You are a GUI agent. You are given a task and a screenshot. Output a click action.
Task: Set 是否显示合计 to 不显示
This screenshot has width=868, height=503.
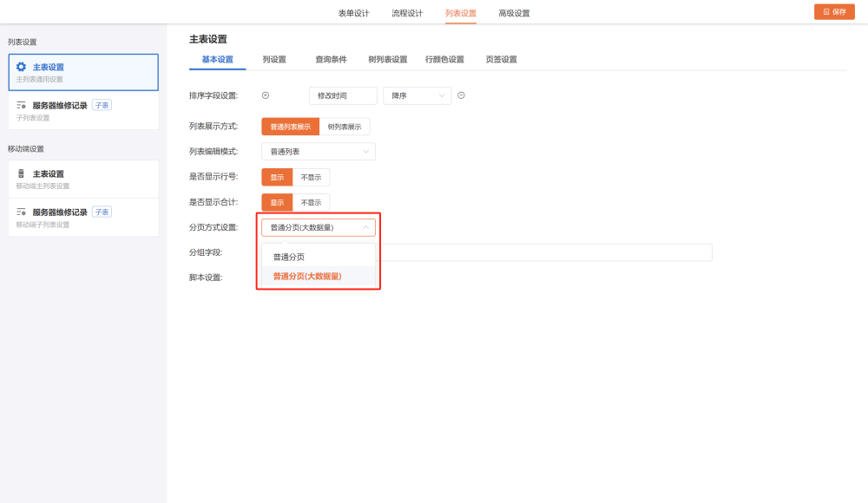311,202
